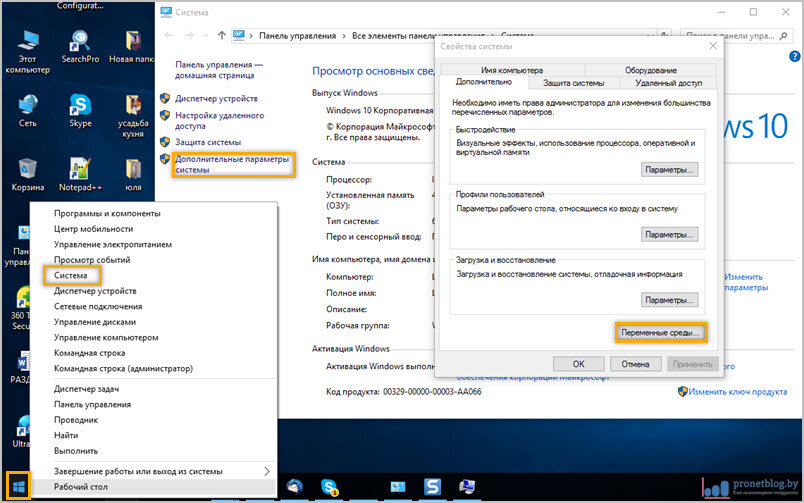804x503 pixels.
Task: Open the Удаленный доступ tab
Action: [x=668, y=83]
